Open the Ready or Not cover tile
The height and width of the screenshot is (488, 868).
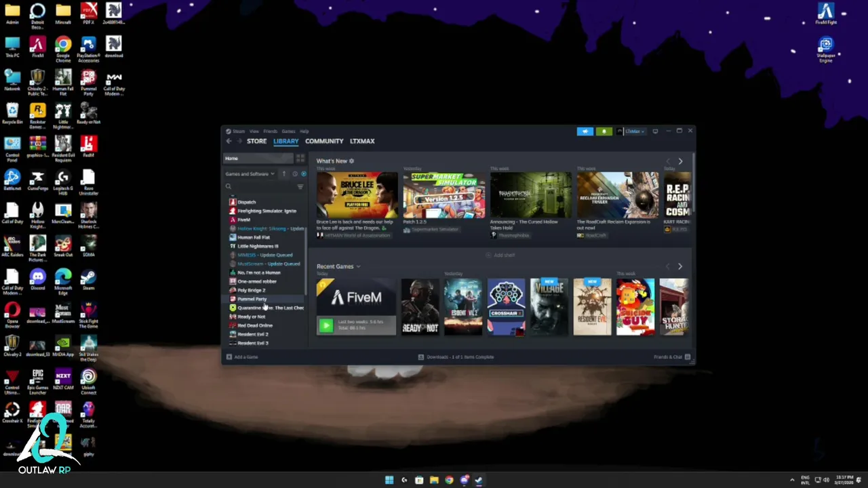[420, 307]
